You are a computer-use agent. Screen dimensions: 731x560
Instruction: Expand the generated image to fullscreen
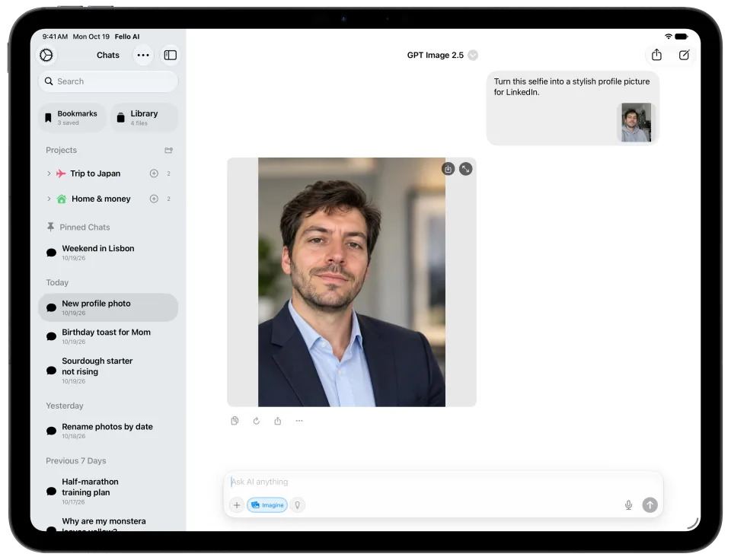coord(466,169)
